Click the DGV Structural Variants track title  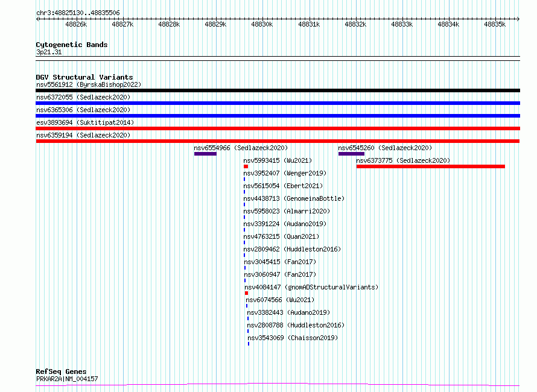click(84, 77)
